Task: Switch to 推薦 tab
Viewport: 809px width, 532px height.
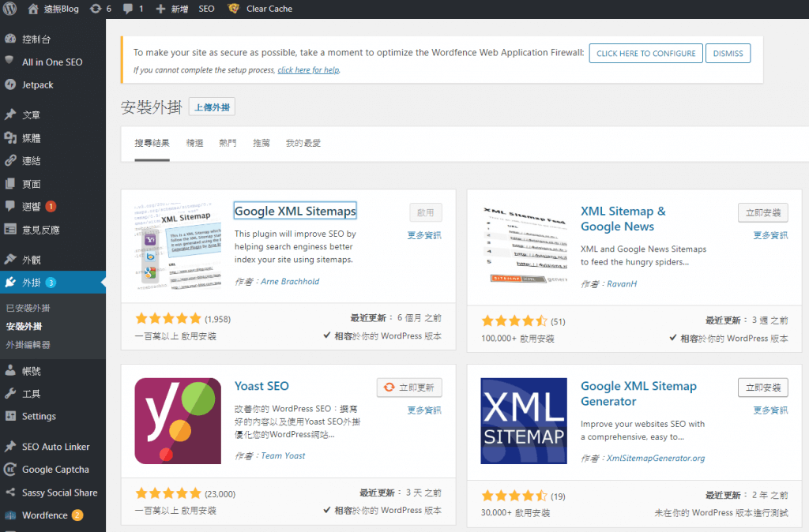Action: pos(261,143)
